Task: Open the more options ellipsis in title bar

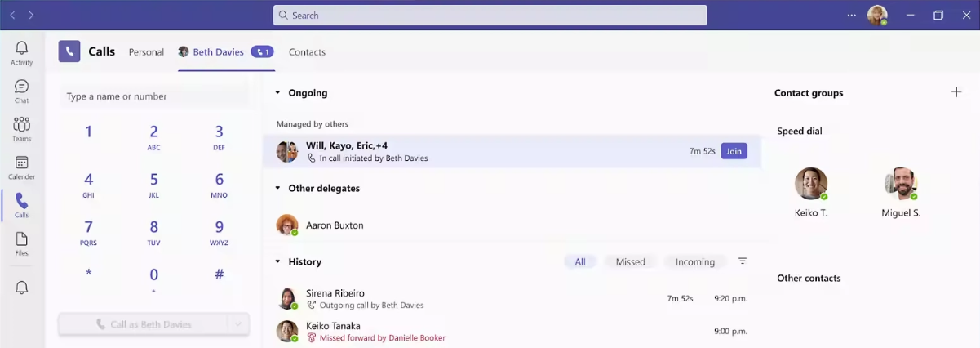Action: click(x=852, y=15)
